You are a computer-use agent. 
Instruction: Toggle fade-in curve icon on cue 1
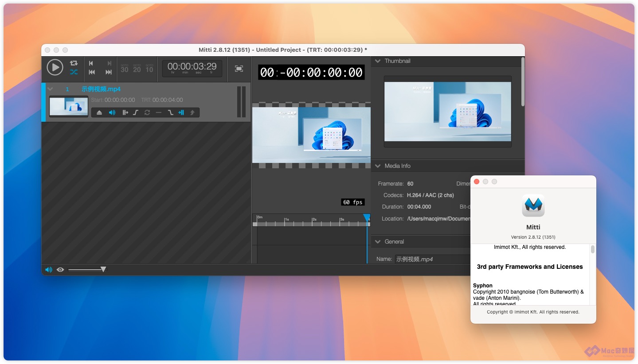pos(136,113)
